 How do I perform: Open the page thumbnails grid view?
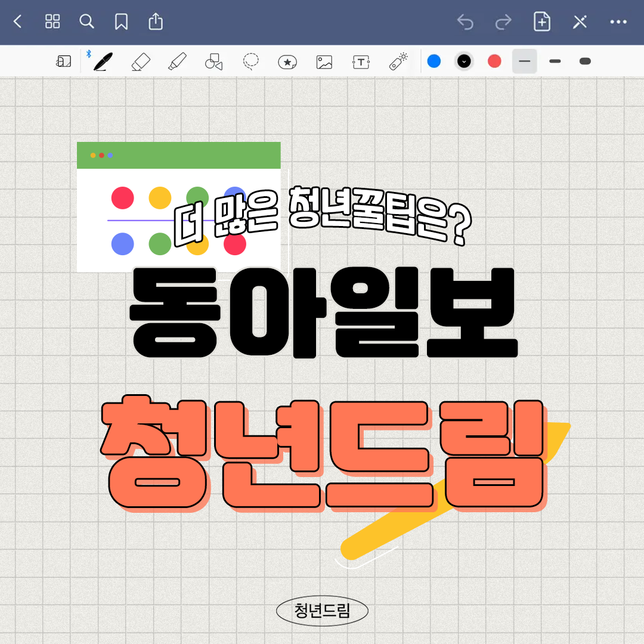[52, 22]
